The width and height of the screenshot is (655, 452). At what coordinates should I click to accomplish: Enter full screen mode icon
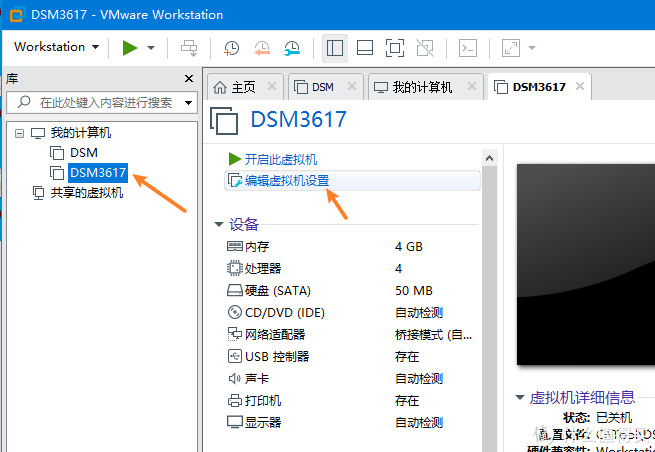(x=395, y=48)
